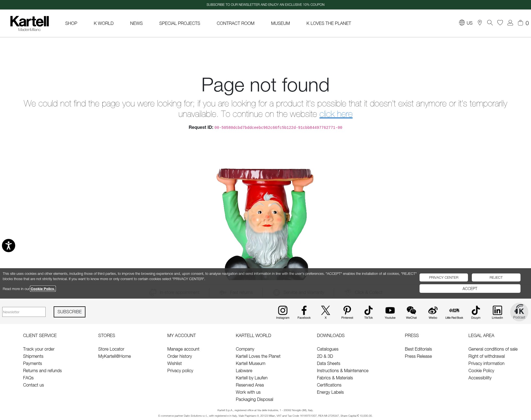531x420 pixels.
Task: Open the Douyin icon
Action: pos(476,312)
